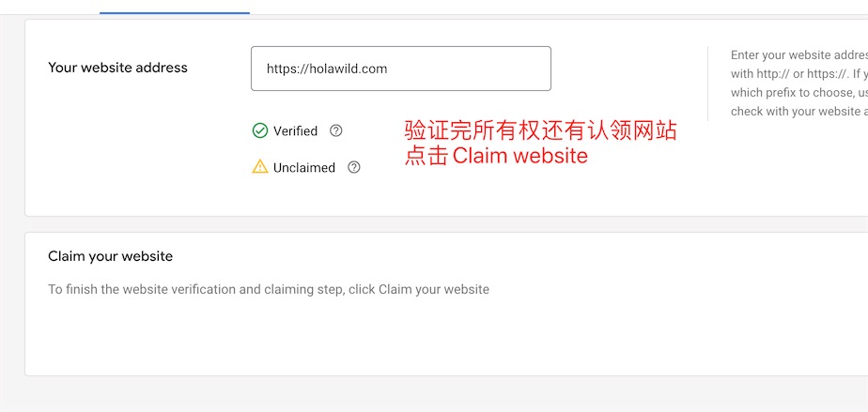Image resolution: width=868 pixels, height=412 pixels.
Task: Click the Unclaimed status text
Action: coord(304,168)
